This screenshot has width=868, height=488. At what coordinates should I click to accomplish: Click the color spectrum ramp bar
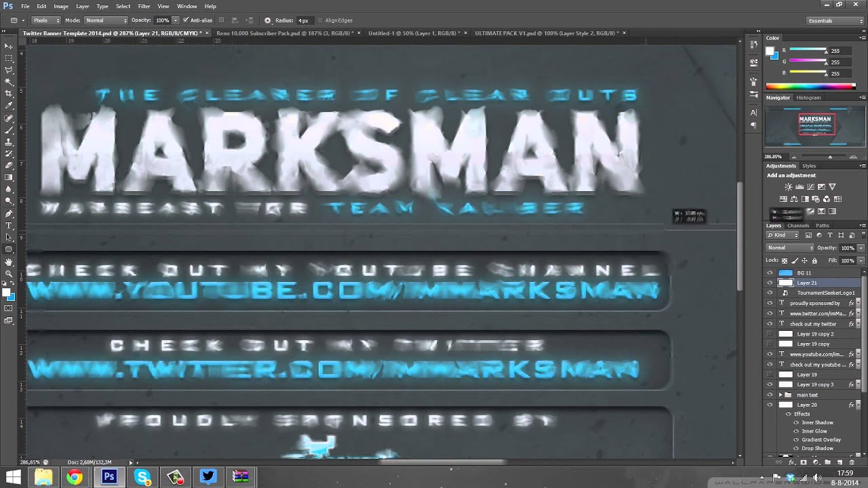click(x=810, y=86)
